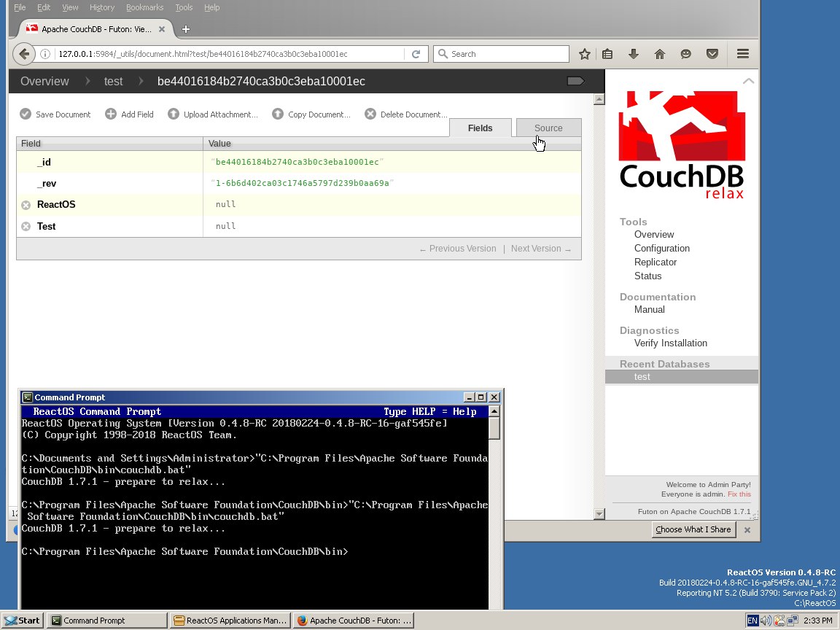Viewport: 840px width, 630px height.
Task: Click the _id field value text
Action: (297, 162)
